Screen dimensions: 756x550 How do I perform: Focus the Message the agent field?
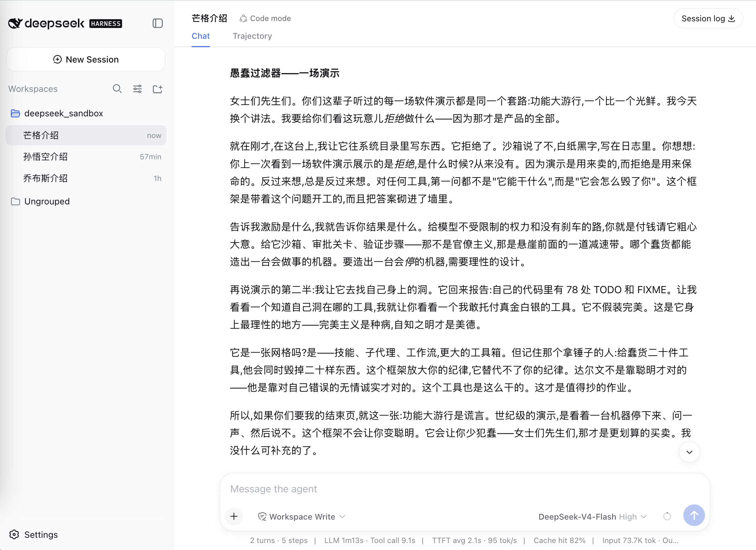(465, 489)
